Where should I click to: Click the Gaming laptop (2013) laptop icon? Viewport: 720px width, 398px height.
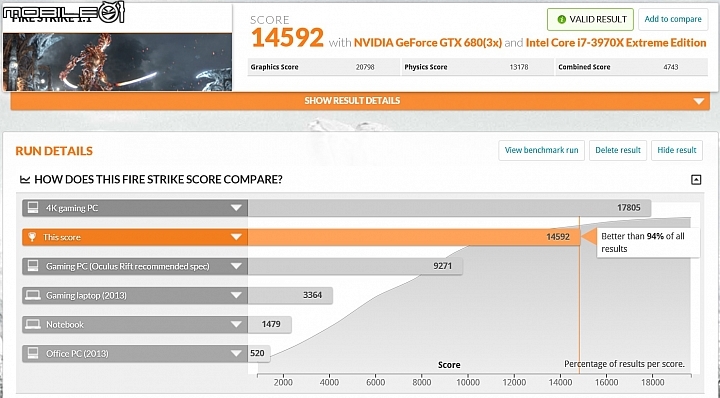tap(33, 295)
